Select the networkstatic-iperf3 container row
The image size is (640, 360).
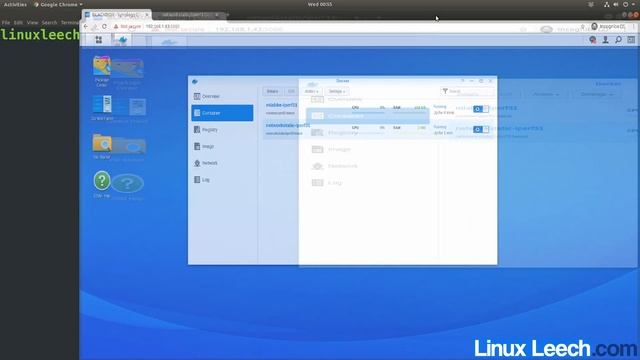[378, 129]
